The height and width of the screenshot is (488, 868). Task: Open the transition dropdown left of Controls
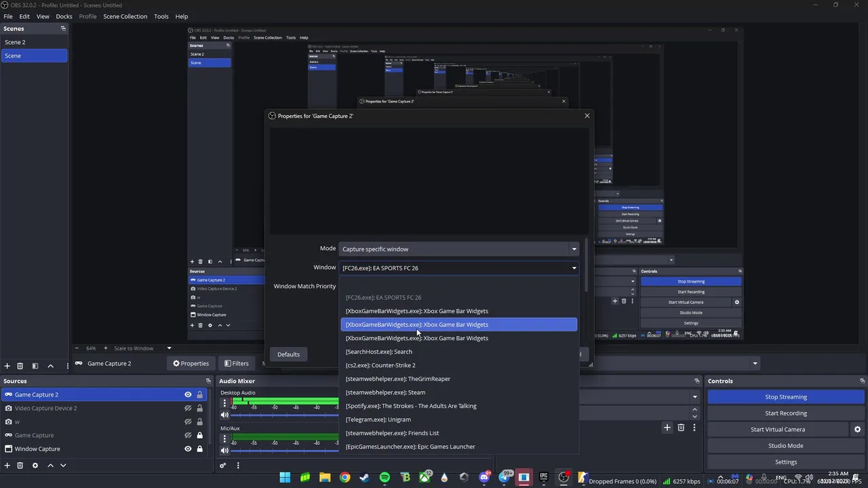694,396
